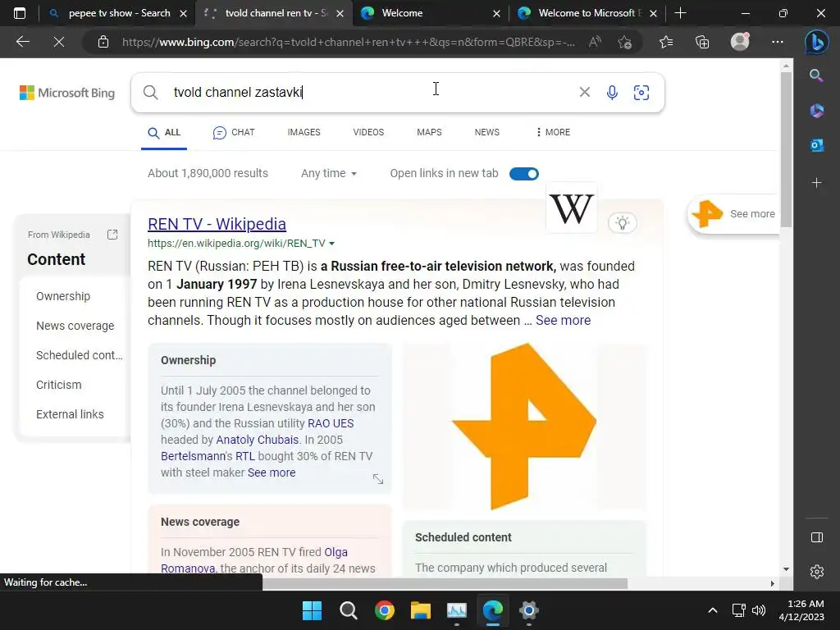The height and width of the screenshot is (630, 840).
Task: Expand the Ownership card arrow icon
Action: tap(377, 479)
